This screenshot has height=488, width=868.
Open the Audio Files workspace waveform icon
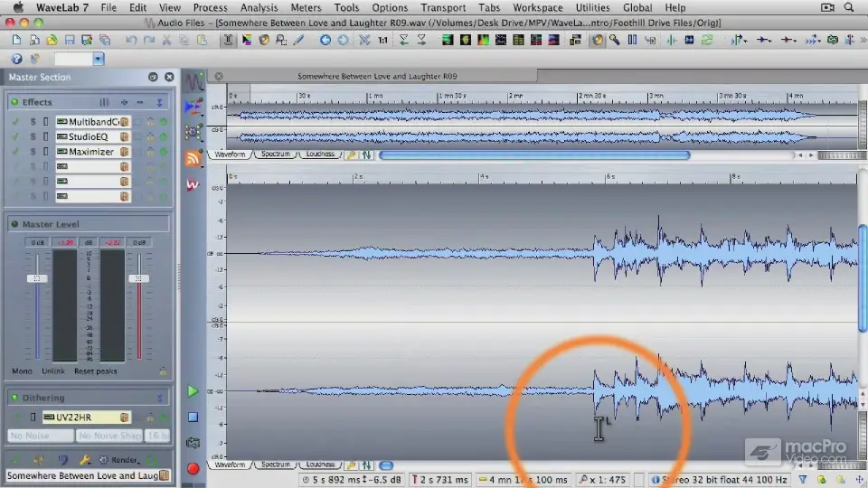[193, 82]
